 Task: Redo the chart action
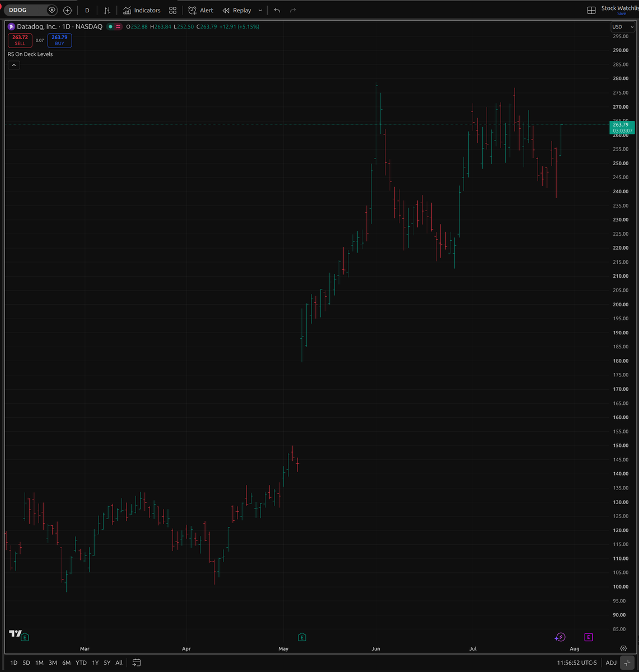292,10
